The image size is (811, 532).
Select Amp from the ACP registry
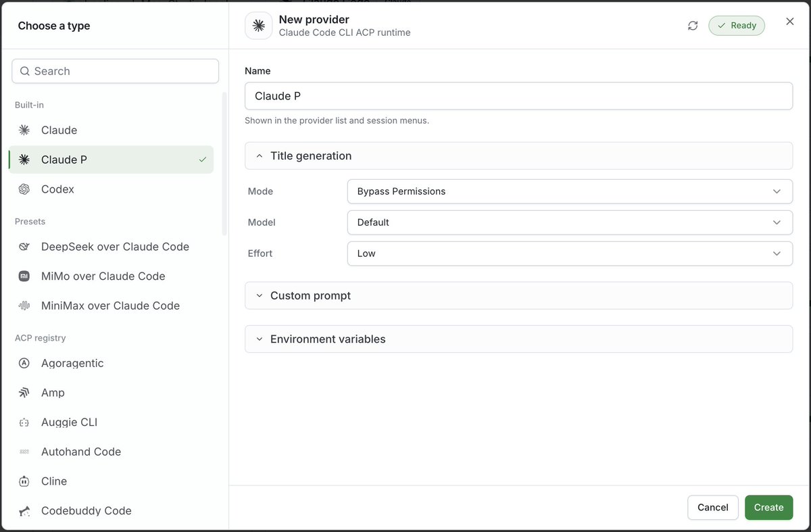[111, 393]
